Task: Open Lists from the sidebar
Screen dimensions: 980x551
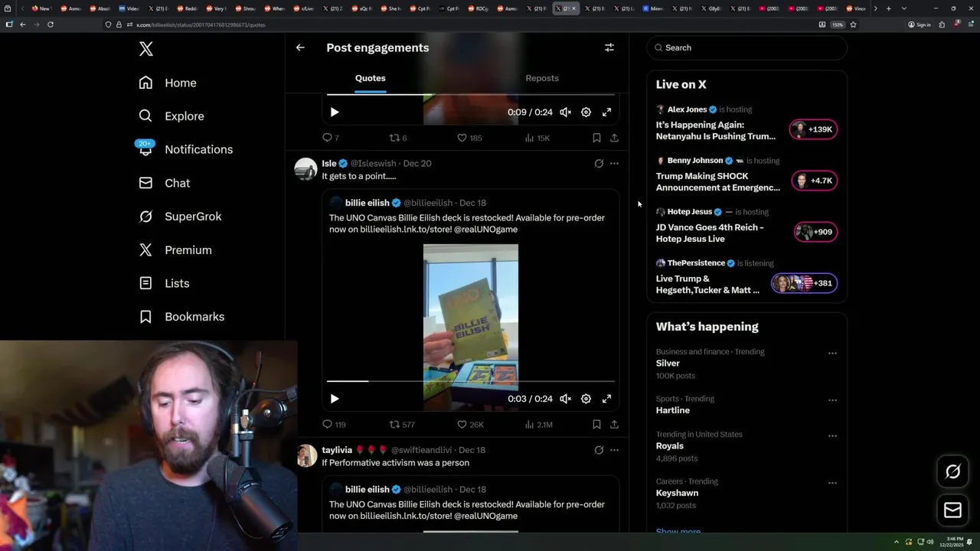Action: 164,283
